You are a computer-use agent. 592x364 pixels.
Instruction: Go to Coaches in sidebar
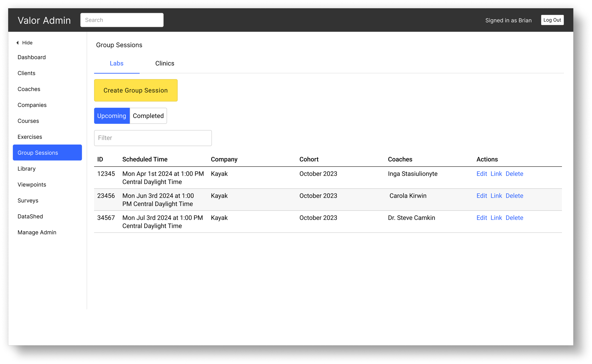pyautogui.click(x=29, y=89)
